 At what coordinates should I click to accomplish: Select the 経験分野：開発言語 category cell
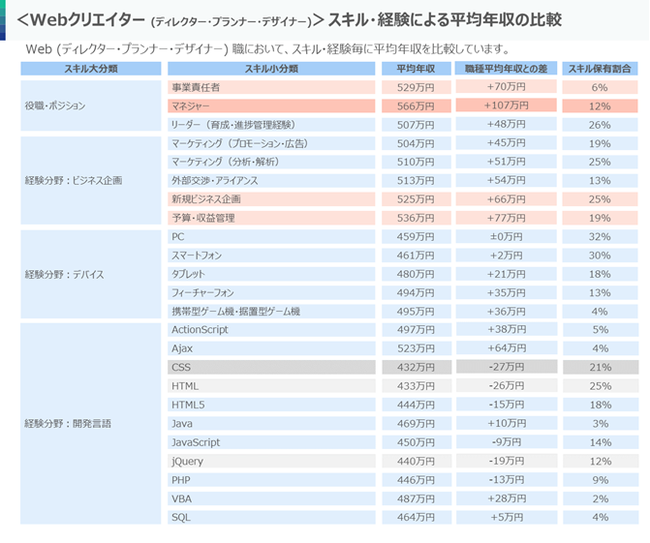pos(91,423)
